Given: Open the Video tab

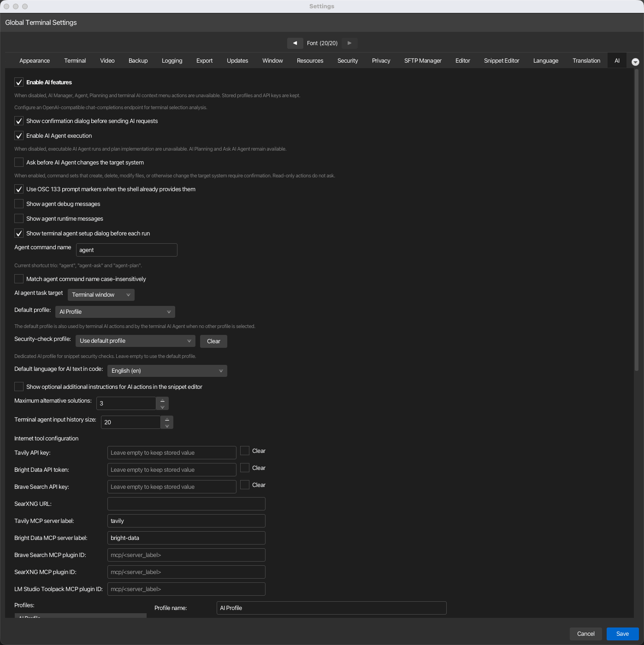Looking at the screenshot, I should 107,61.
